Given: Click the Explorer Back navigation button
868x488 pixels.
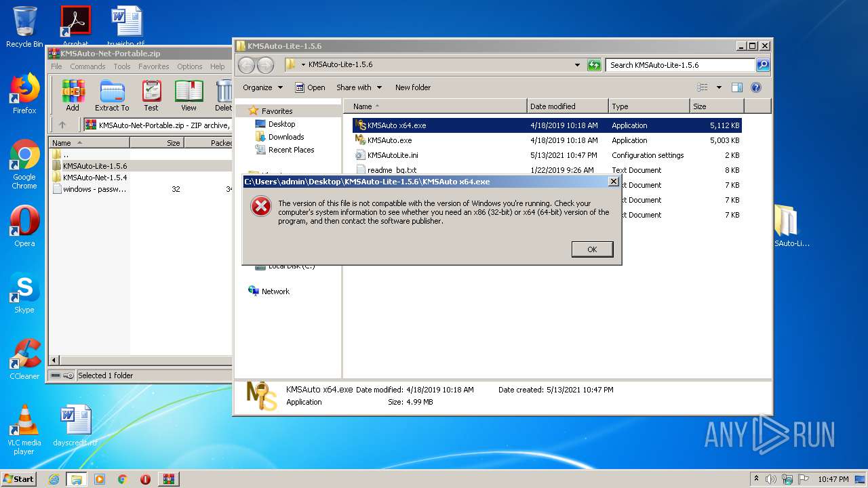Looking at the screenshot, I should [x=246, y=65].
